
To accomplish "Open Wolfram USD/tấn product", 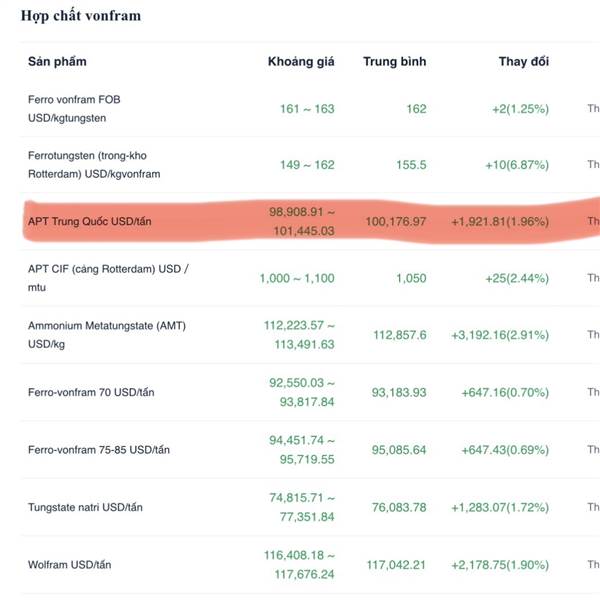I will pyautogui.click(x=70, y=565).
